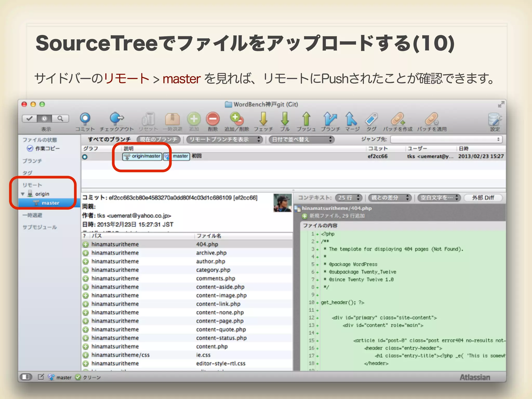
Task: Click the Tag toolbar icon
Action: pyautogui.click(x=371, y=119)
